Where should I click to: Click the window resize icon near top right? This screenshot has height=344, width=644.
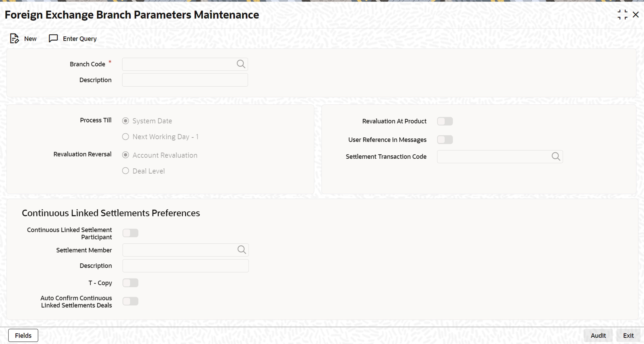pos(622,15)
